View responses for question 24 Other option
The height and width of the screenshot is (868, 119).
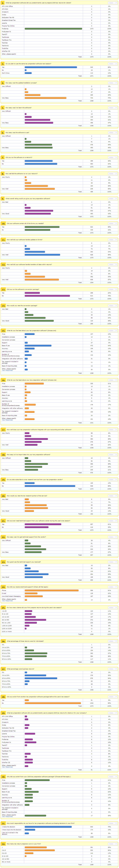tap(7, 600)
